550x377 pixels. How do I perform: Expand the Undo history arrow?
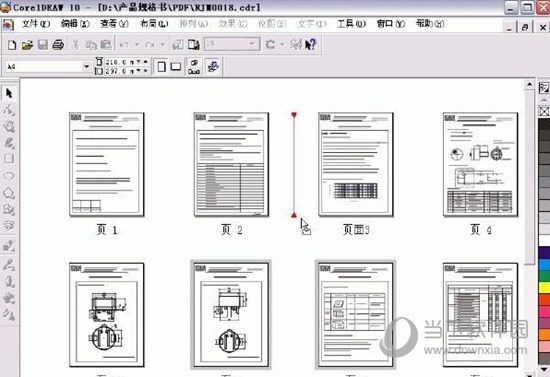(136, 45)
